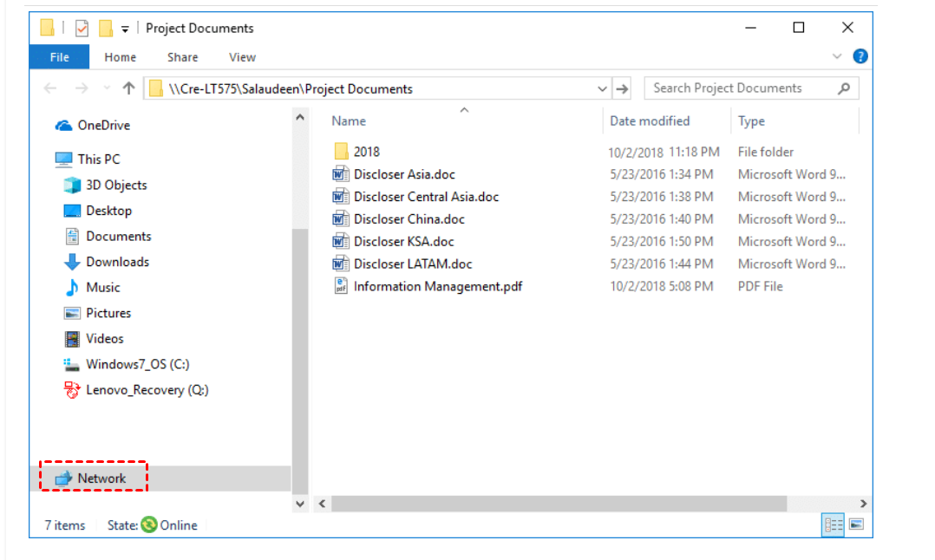935x560 pixels.
Task: Switch to large thumbnails view icon
Action: [x=856, y=524]
